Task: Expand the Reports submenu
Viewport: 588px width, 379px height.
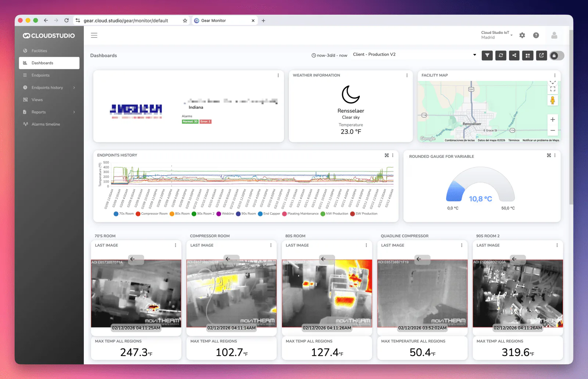Action: [49, 112]
